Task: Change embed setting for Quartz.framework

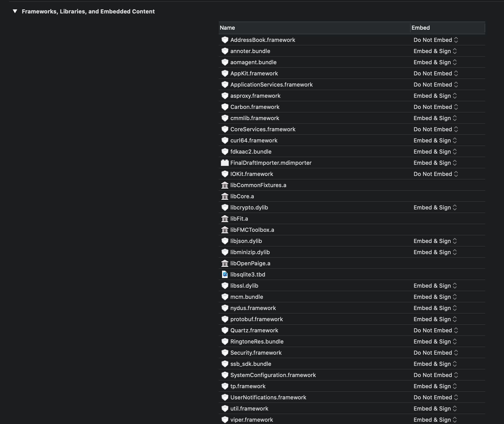Action: click(436, 330)
